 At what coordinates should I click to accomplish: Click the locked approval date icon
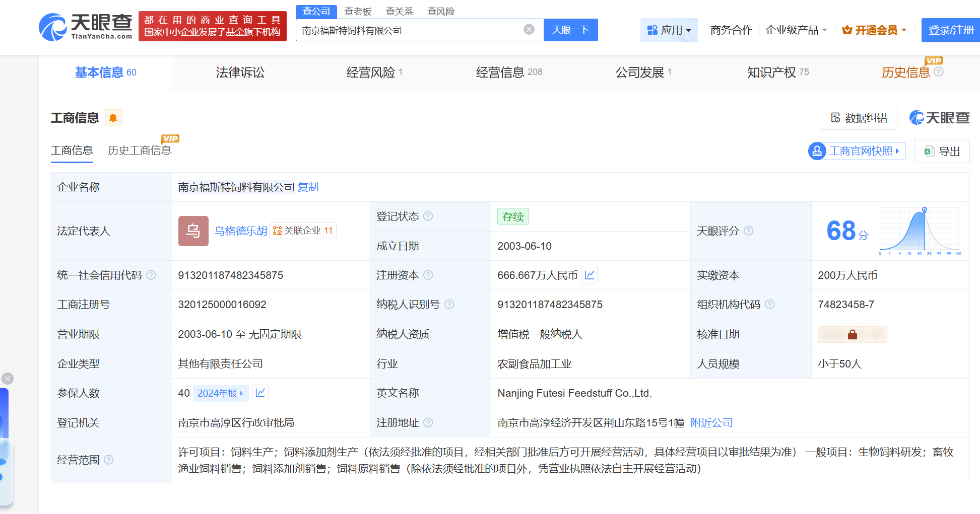(852, 334)
